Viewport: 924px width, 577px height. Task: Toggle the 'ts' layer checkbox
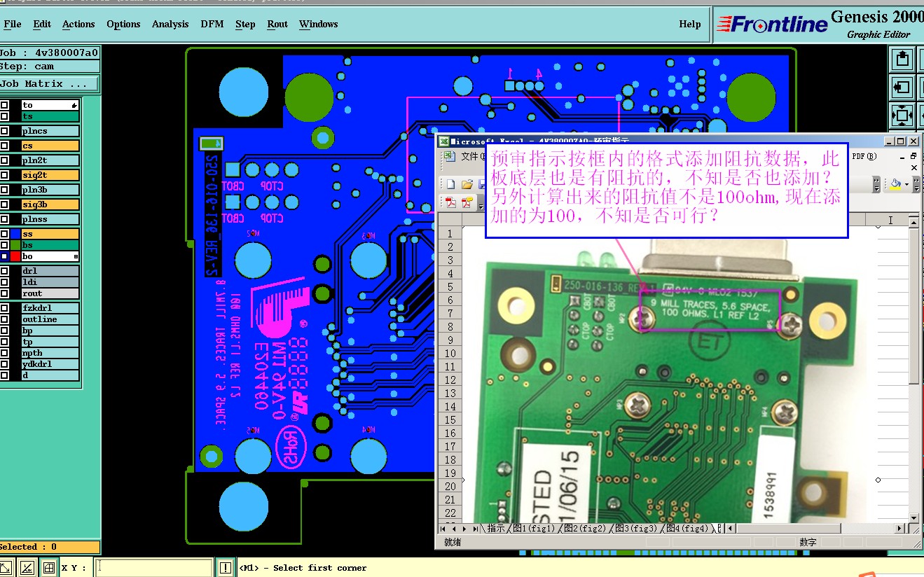coord(5,116)
